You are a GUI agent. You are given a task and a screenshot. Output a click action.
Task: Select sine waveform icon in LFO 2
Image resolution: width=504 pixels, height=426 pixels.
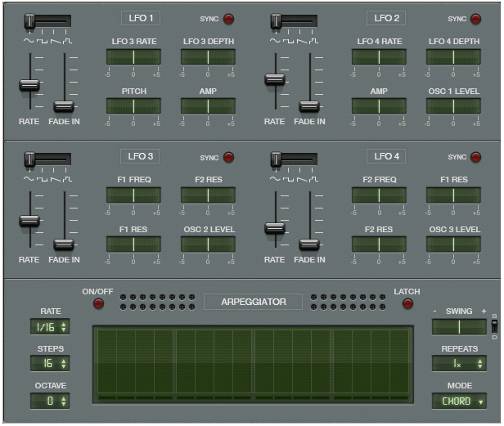(x=275, y=41)
